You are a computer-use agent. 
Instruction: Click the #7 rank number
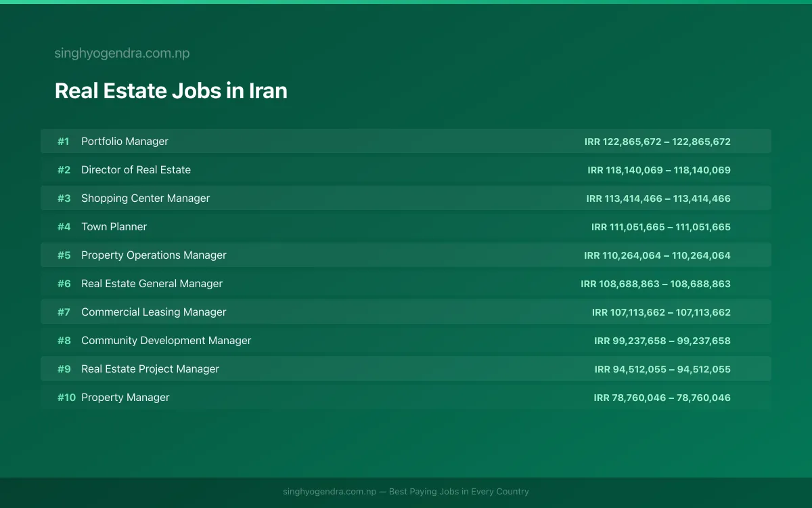(64, 312)
